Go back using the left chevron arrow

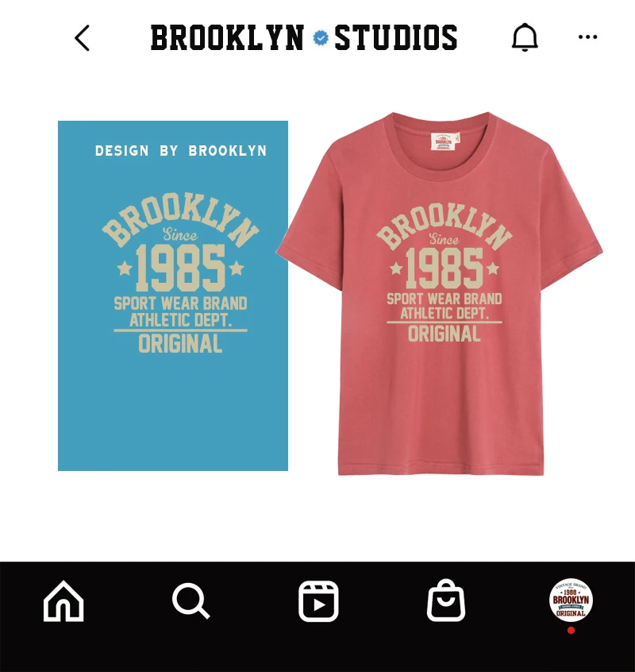pos(83,37)
